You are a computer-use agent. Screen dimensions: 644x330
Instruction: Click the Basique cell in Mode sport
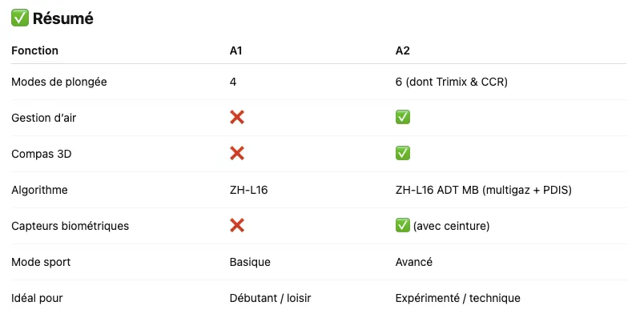pyautogui.click(x=250, y=262)
